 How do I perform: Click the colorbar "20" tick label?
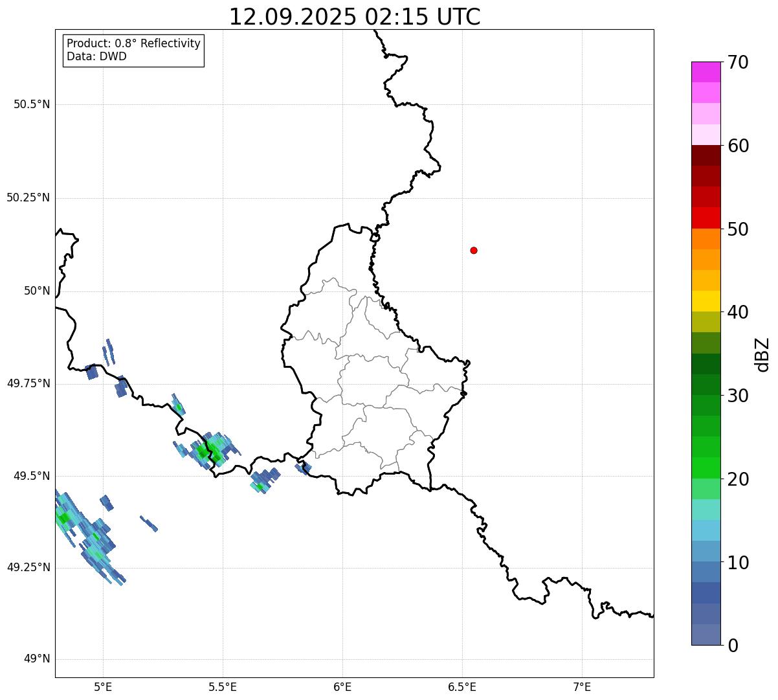(738, 479)
